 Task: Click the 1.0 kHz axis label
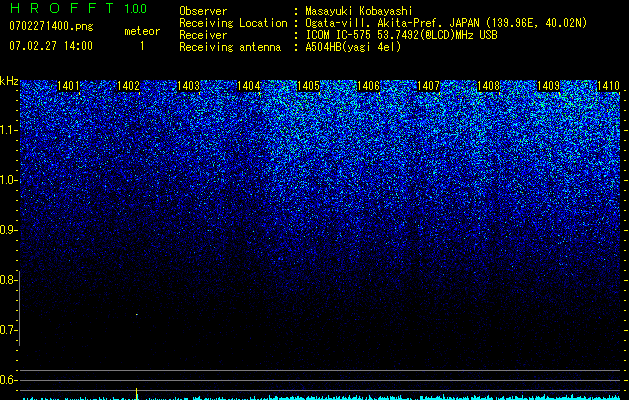pos(9,180)
